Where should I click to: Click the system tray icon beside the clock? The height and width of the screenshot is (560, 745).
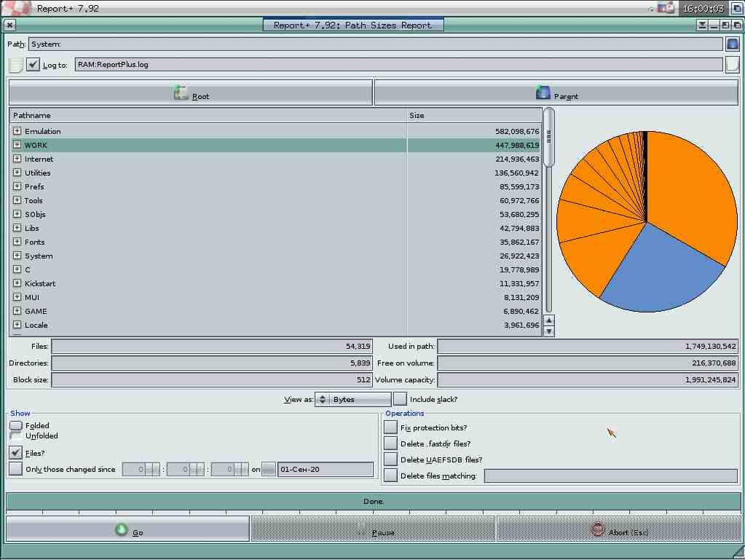click(665, 9)
